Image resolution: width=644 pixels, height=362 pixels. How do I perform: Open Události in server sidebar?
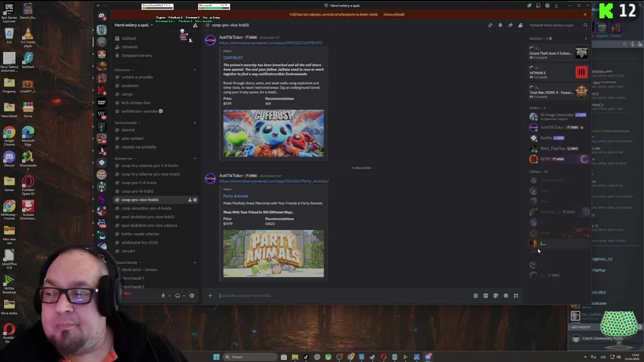pyautogui.click(x=156, y=38)
